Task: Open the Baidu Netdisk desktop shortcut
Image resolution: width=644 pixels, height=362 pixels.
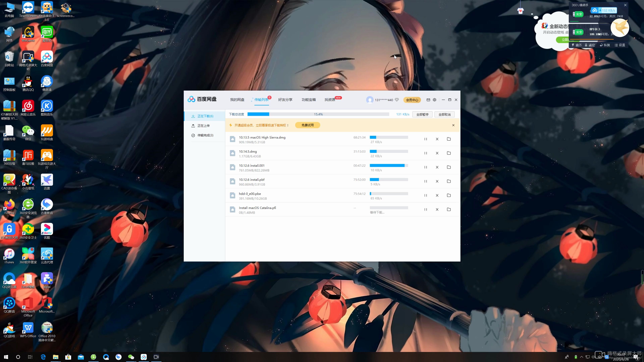Action: click(47, 59)
